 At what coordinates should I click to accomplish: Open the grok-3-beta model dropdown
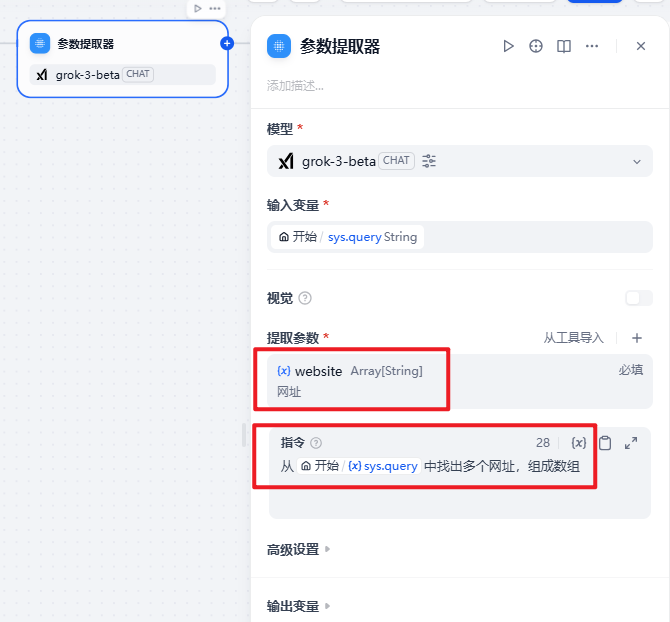click(x=460, y=161)
